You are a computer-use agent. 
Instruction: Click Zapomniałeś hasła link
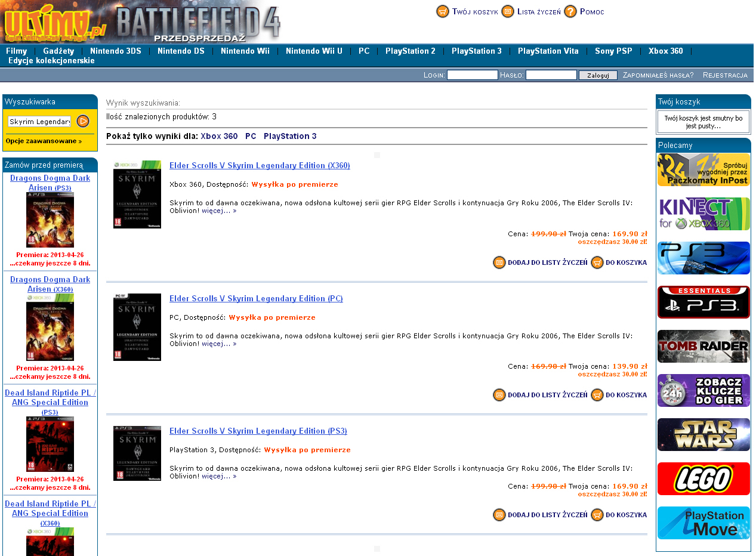pyautogui.click(x=658, y=75)
